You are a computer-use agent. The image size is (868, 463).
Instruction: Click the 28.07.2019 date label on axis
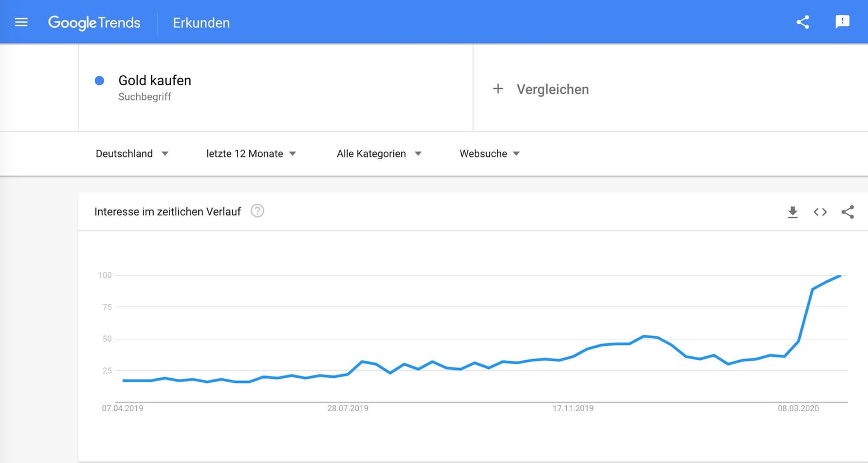[x=348, y=408]
